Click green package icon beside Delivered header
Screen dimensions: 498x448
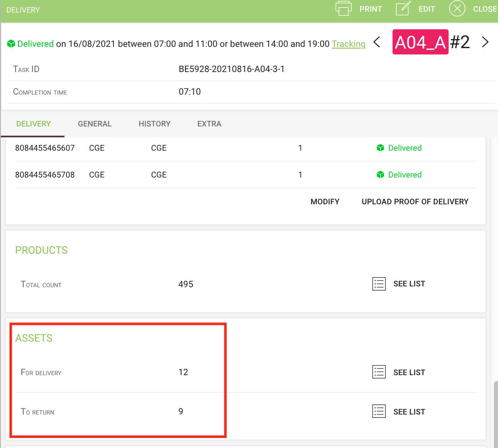click(x=11, y=44)
